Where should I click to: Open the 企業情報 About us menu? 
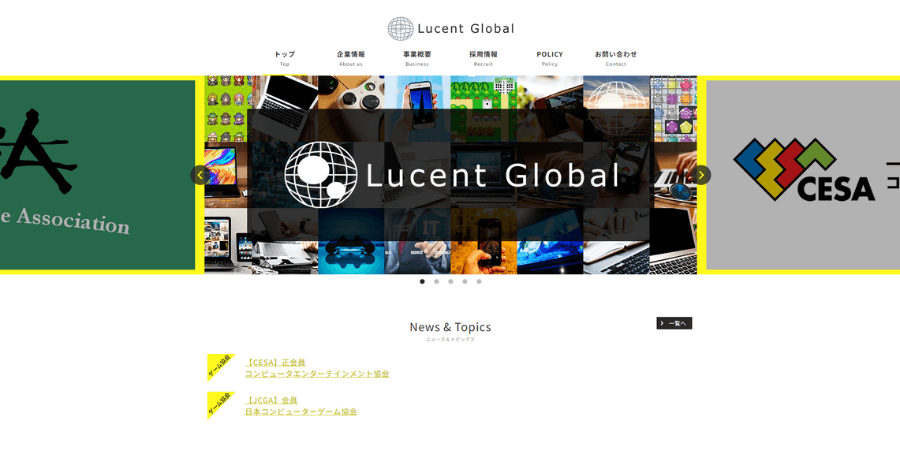[351, 58]
